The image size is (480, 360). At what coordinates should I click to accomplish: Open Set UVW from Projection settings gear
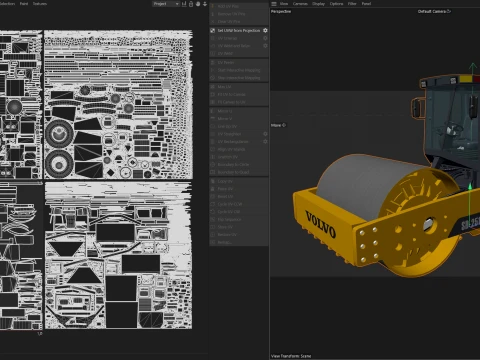[265, 30]
